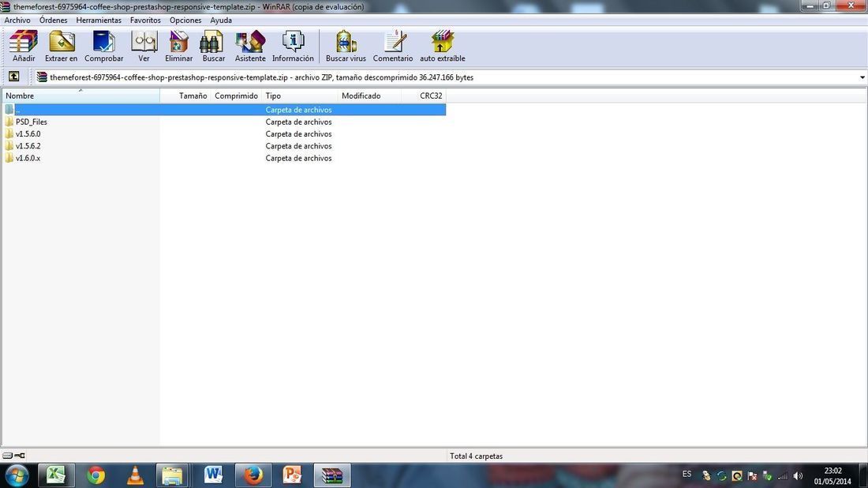Sort by the Comprimido column header

point(236,96)
